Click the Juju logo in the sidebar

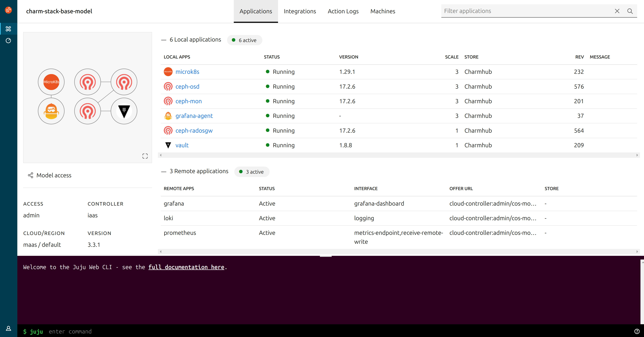(9, 10)
